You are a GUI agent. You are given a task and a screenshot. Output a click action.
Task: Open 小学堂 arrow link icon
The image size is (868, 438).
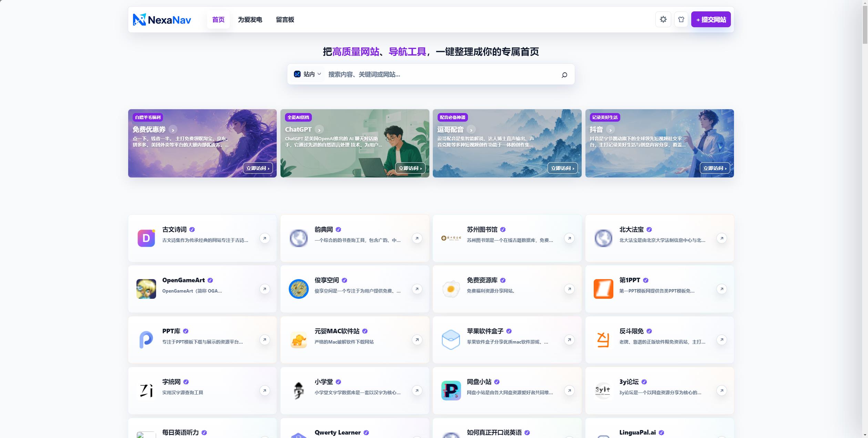pyautogui.click(x=417, y=390)
